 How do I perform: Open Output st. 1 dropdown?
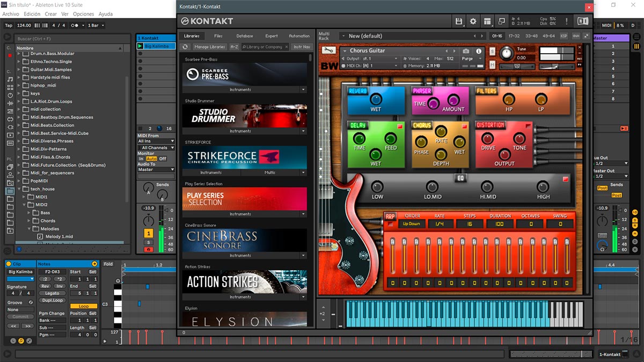pyautogui.click(x=370, y=58)
